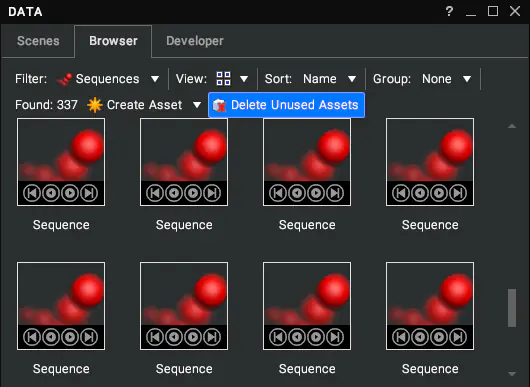Expand the View options arrow
This screenshot has height=387, width=530.
[244, 79]
